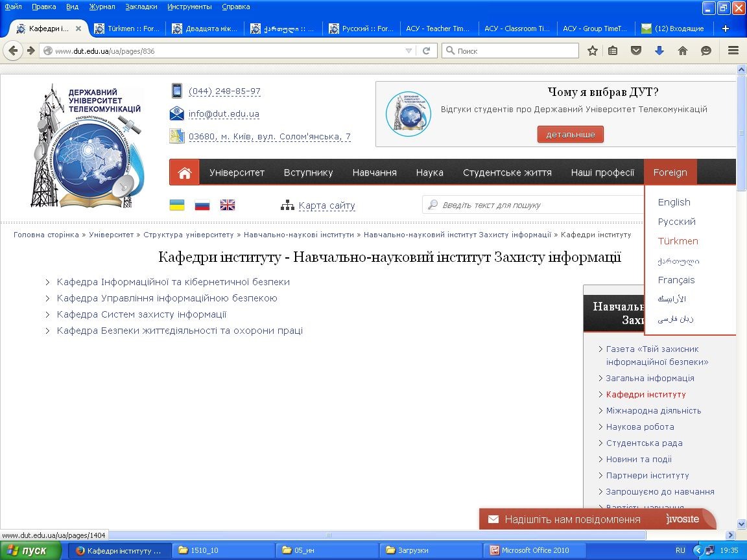
Task: Open 'Кафедра Управління інформаційною безпекою' link
Action: pyautogui.click(x=167, y=298)
